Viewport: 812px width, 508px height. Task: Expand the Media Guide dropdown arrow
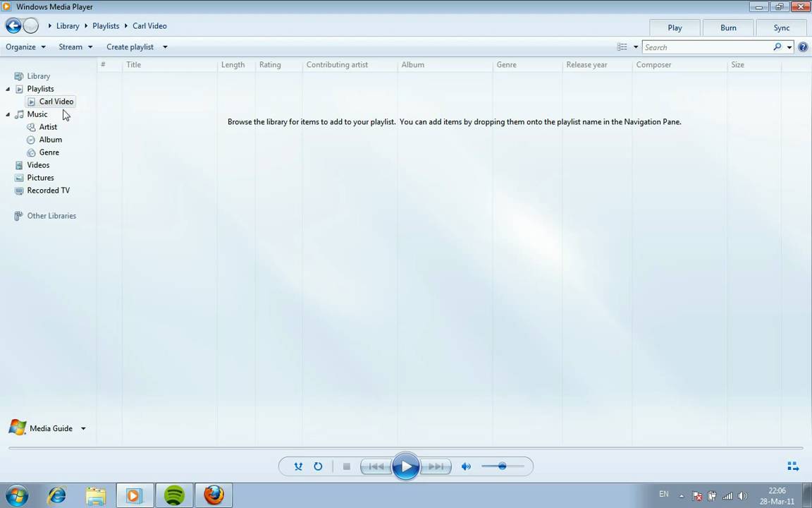point(83,429)
